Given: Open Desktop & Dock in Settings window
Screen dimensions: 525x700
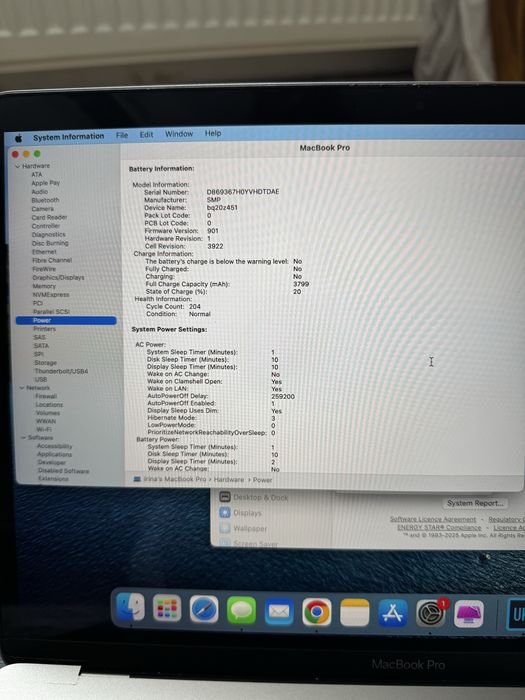Looking at the screenshot, I should 254,497.
